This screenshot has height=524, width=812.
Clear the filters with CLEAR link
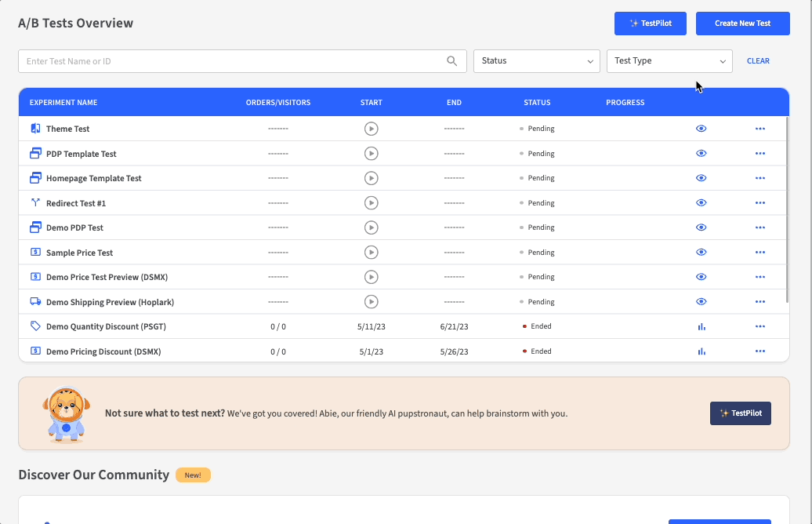[x=758, y=61]
